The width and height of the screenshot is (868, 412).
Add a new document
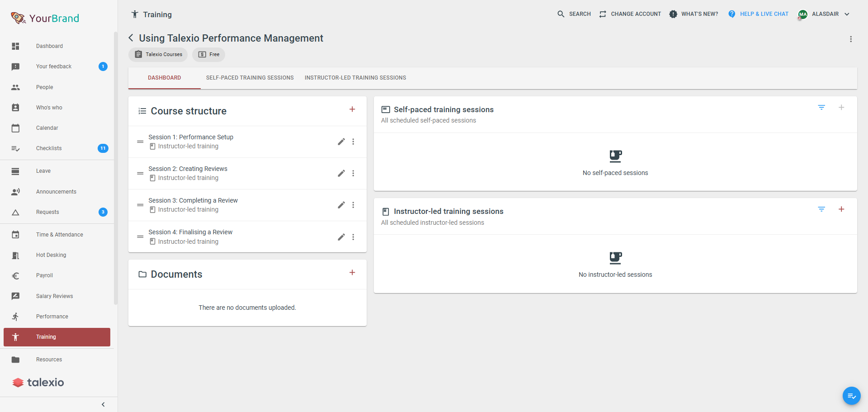click(x=352, y=273)
